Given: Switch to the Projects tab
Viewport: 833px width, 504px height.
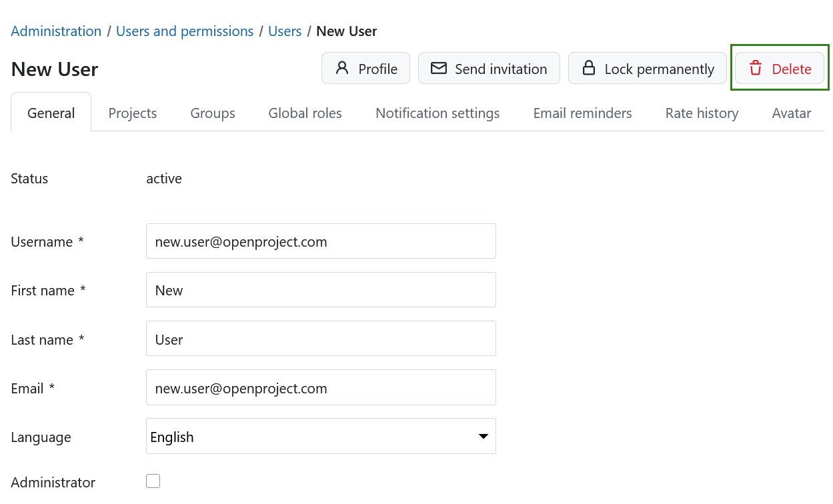Looking at the screenshot, I should (x=133, y=113).
